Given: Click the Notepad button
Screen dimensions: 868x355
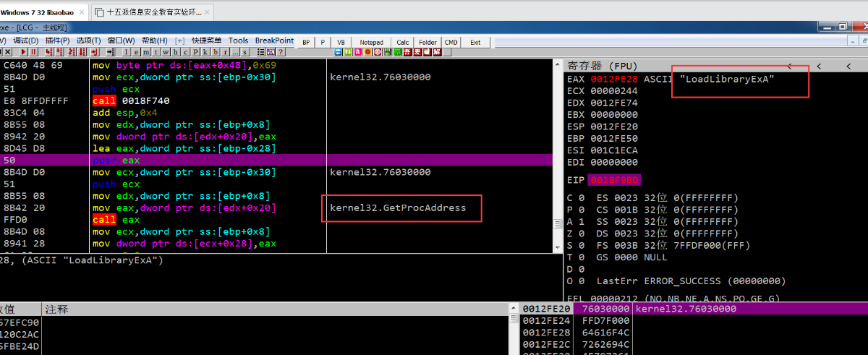Looking at the screenshot, I should [x=371, y=42].
